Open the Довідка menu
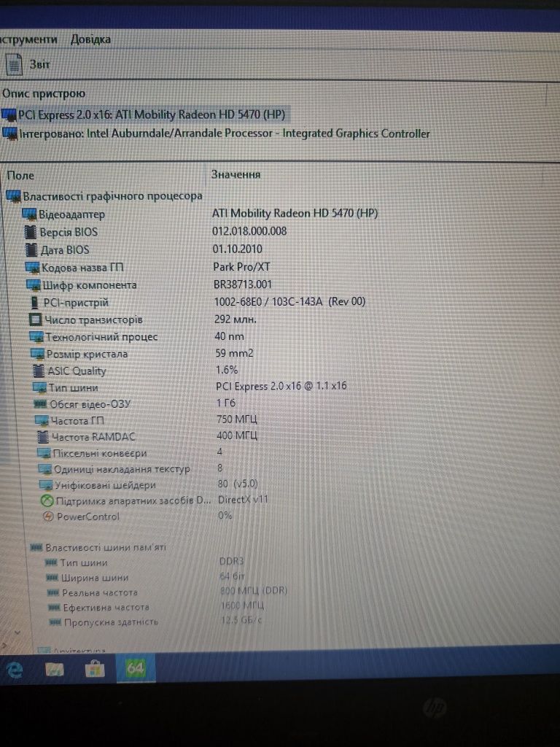Image resolution: width=560 pixels, height=747 pixels. (x=90, y=39)
